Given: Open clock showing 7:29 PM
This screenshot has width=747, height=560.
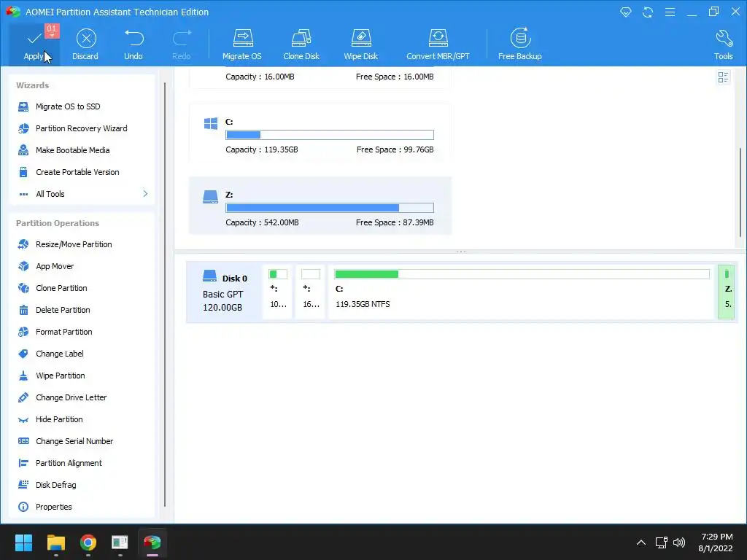Looking at the screenshot, I should point(716,542).
